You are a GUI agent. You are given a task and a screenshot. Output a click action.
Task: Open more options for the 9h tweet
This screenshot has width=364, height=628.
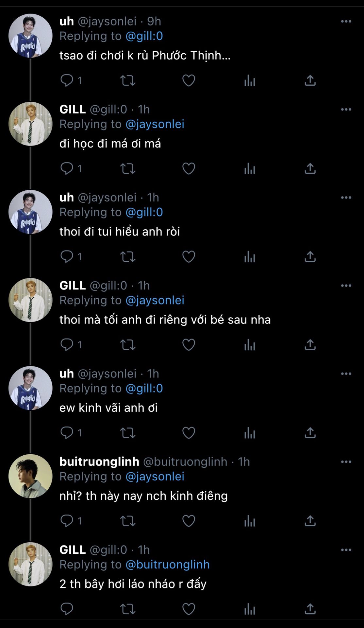point(346,22)
